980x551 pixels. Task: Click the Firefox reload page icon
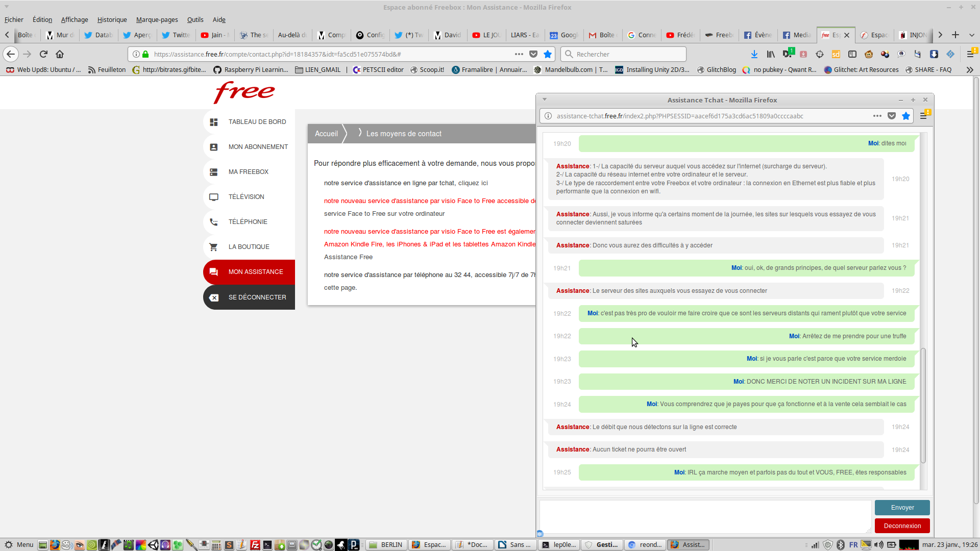[43, 54]
